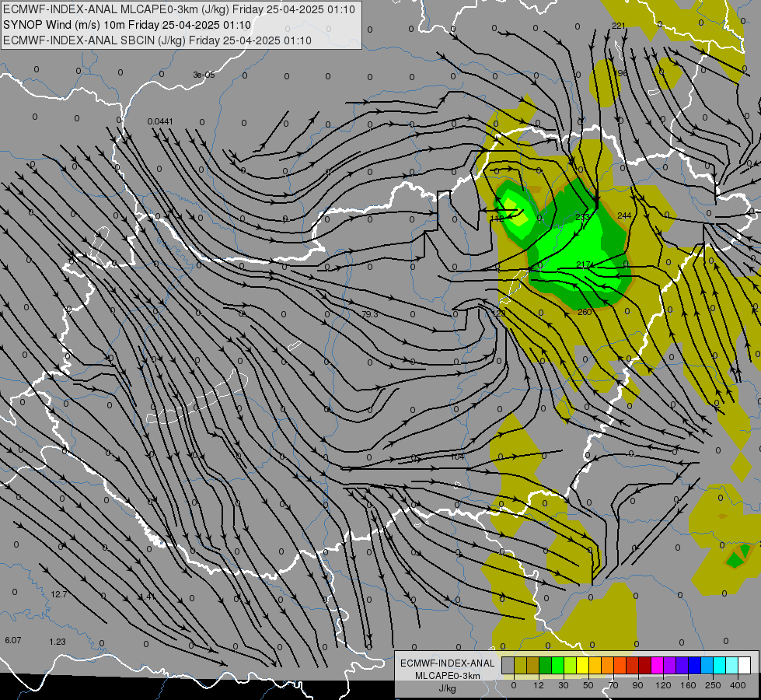
Task: Select the pure blue legend swatch
Action: click(x=695, y=665)
